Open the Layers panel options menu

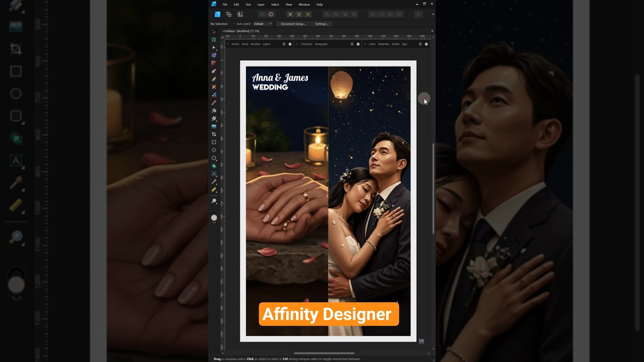point(284,44)
